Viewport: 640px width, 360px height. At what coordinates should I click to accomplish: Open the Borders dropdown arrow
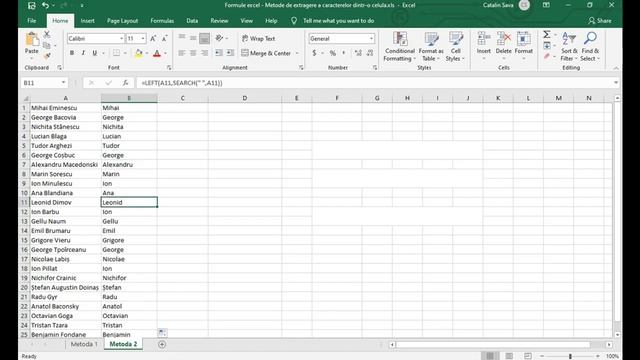[125, 53]
